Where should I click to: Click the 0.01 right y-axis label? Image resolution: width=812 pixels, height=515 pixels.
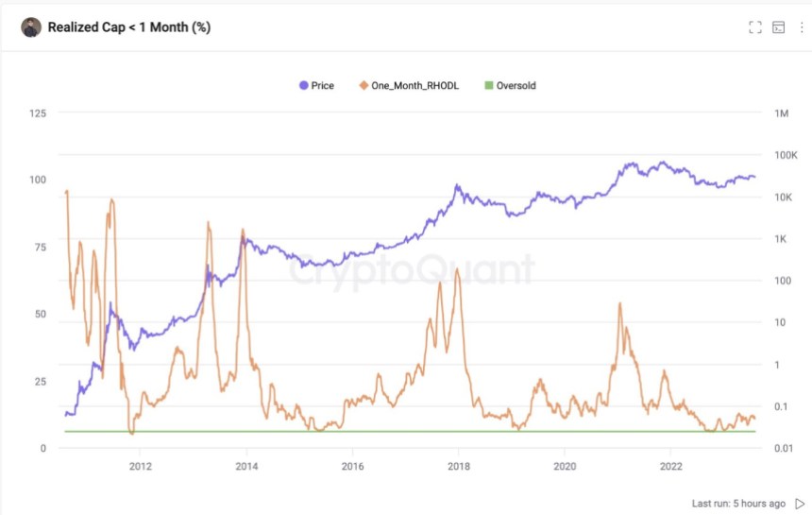[784, 448]
